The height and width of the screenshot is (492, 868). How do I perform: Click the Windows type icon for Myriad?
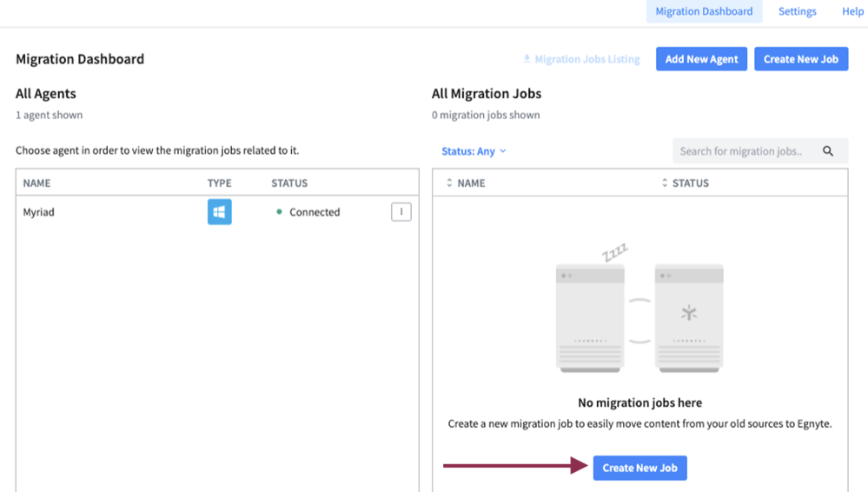[x=220, y=211]
